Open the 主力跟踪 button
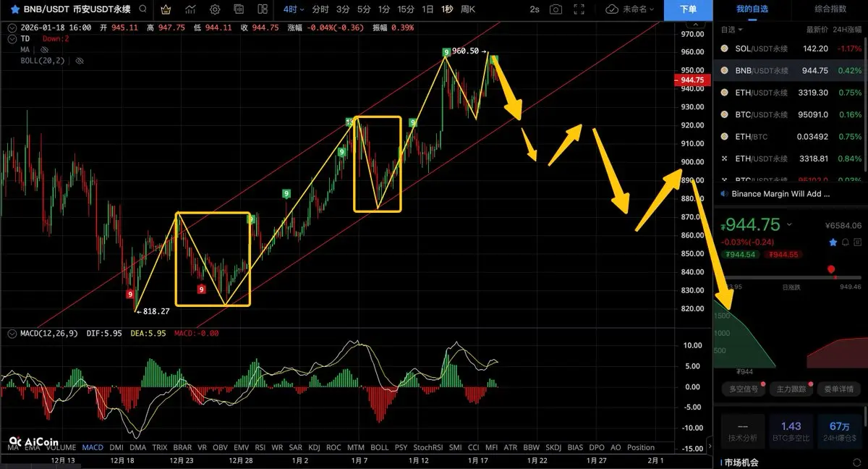 coord(790,389)
